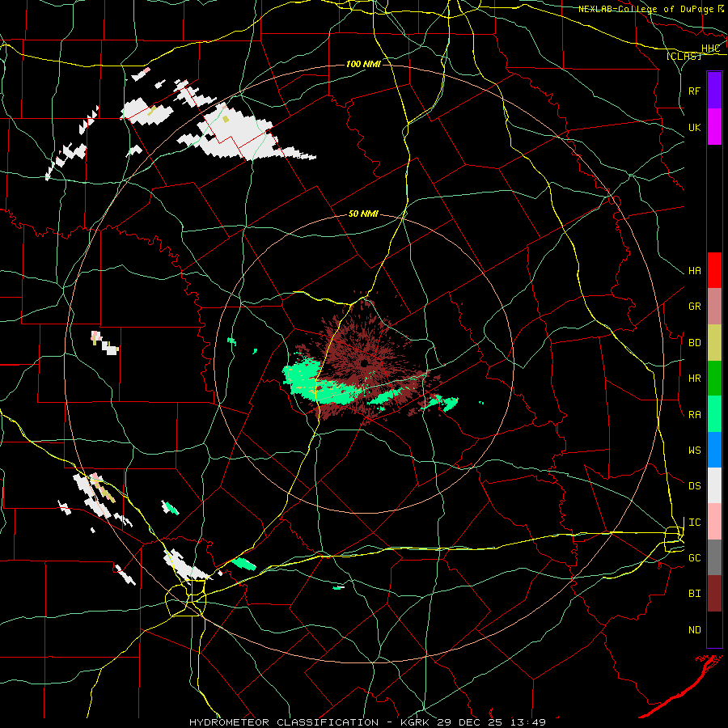Image resolution: width=728 pixels, height=728 pixels.
Task: Click the GC legend label text
Action: tap(694, 558)
